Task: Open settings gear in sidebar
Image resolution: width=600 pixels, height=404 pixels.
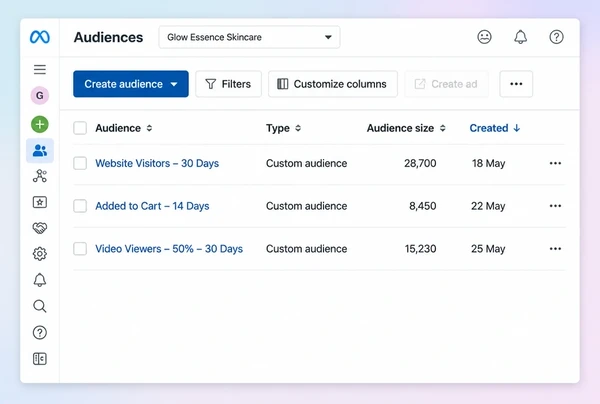Action: coord(40,254)
